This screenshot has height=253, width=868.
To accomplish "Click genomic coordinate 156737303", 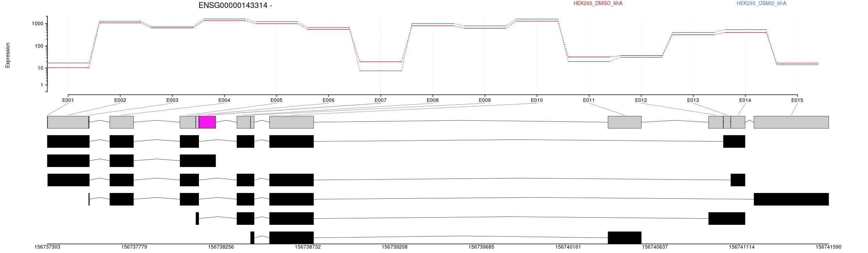I will (47, 247).
